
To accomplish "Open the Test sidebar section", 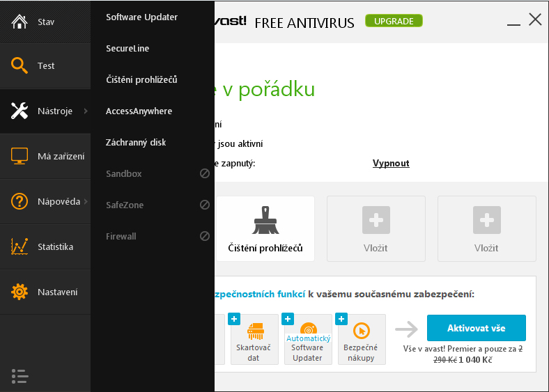I will click(x=45, y=66).
